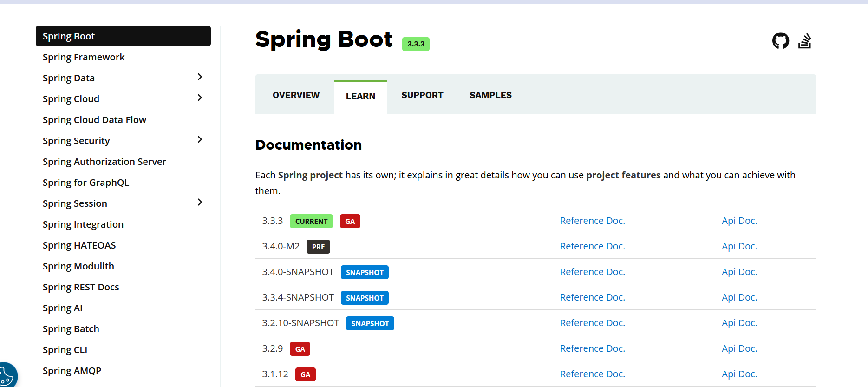Click the PRE badge on 3.4.0-M2 row
This screenshot has width=868, height=387.
tap(318, 247)
